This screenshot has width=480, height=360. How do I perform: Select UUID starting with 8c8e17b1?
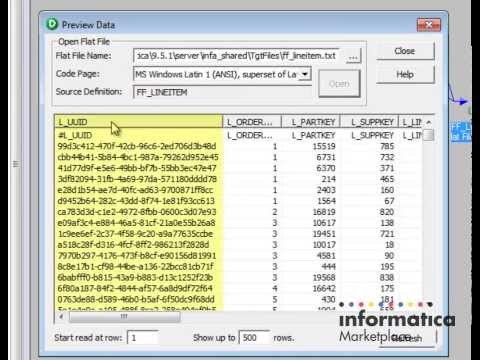point(135,267)
